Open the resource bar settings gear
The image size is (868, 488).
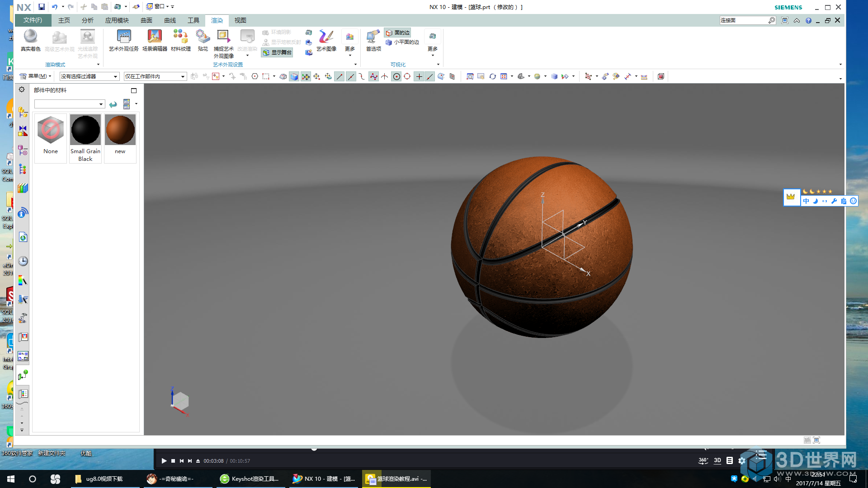pyautogui.click(x=22, y=89)
